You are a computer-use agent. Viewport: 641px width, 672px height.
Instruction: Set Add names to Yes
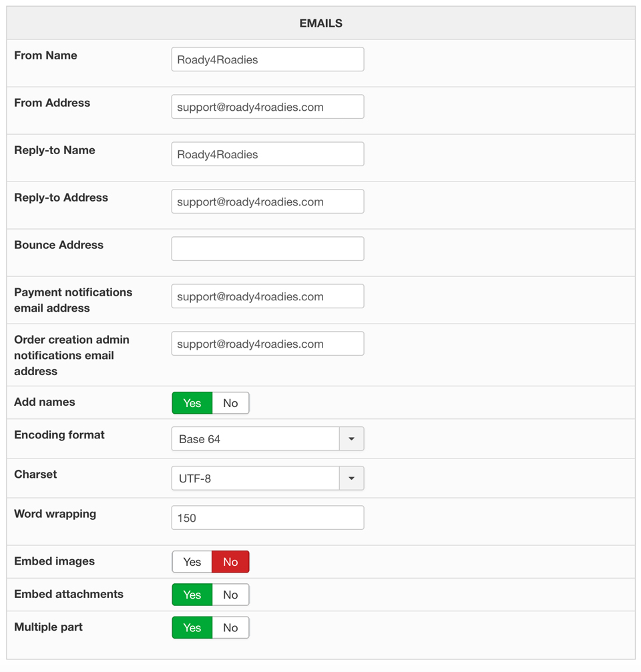(192, 403)
